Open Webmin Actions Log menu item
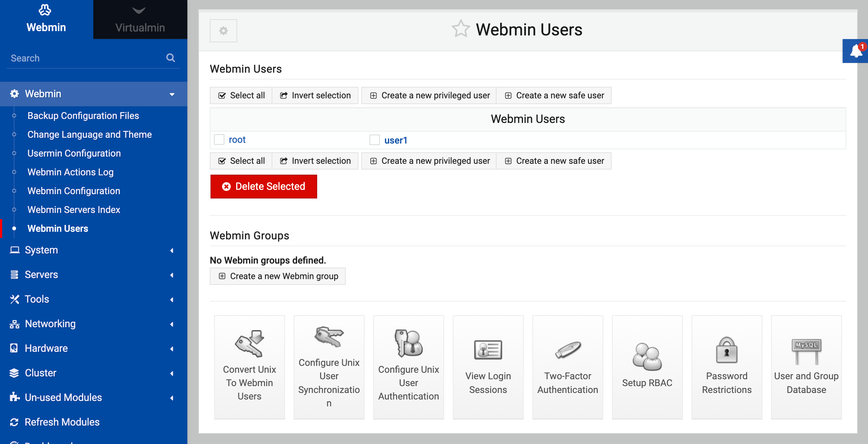 click(x=71, y=172)
